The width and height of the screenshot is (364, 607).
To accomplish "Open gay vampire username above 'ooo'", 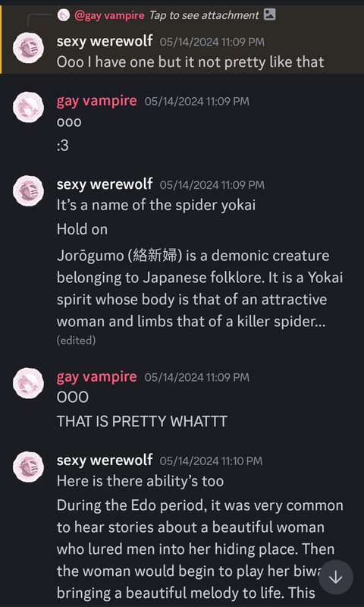I will [x=97, y=101].
